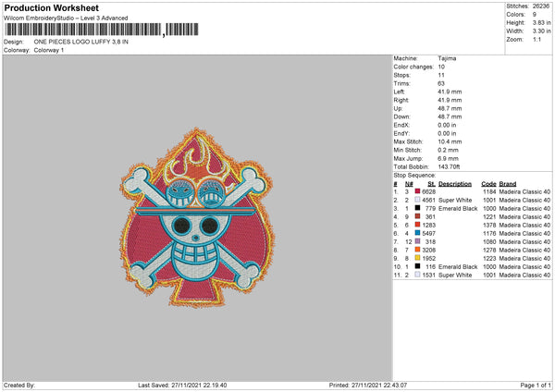Click code '1223' in the stop sequence
The image size is (555, 392).
tap(489, 258)
